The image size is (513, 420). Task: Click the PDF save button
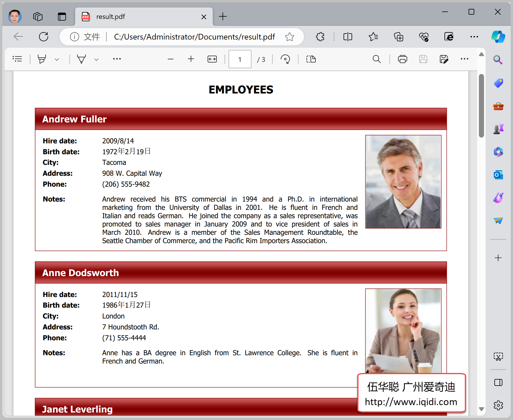423,59
